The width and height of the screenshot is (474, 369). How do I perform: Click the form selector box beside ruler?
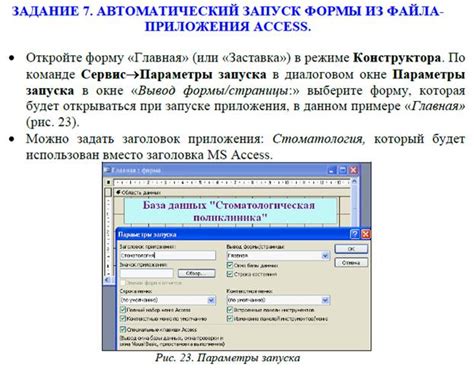pyautogui.click(x=108, y=182)
